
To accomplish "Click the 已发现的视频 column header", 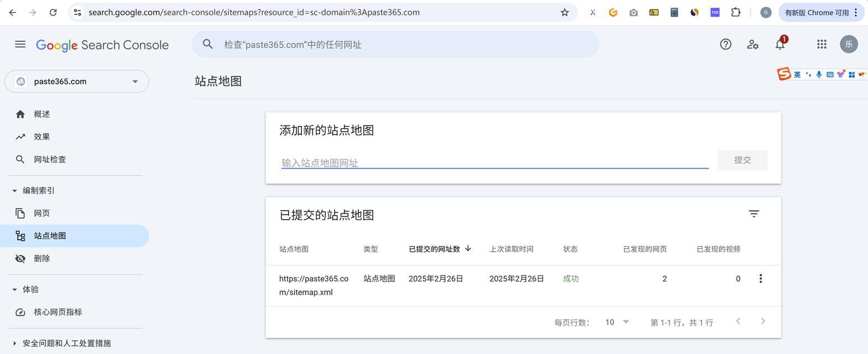I will pos(718,249).
